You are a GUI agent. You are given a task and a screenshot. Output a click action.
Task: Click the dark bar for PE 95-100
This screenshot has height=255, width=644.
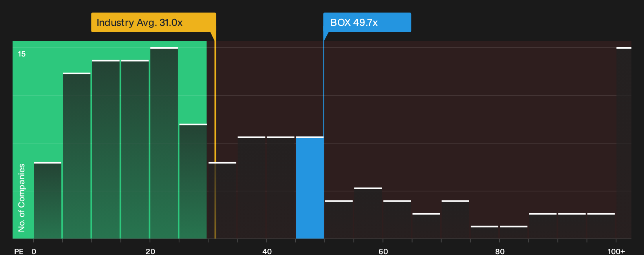601,226
